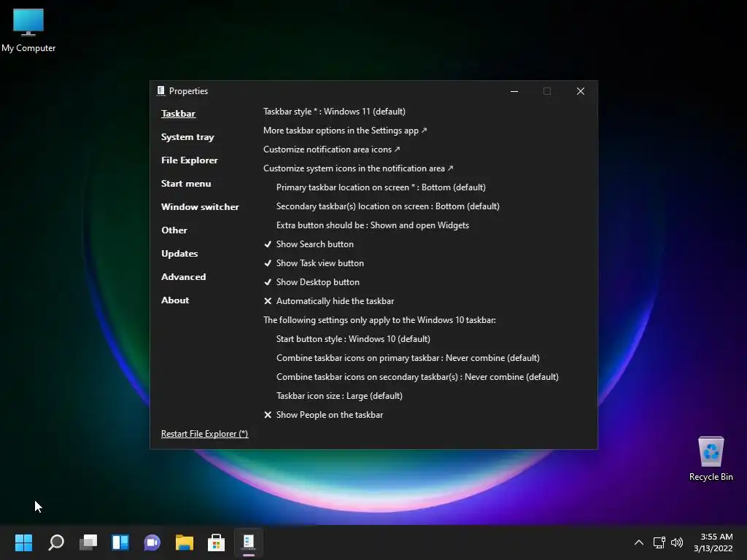The image size is (747, 560).
Task: Change Taskbar style Windows 11 option
Action: (334, 112)
